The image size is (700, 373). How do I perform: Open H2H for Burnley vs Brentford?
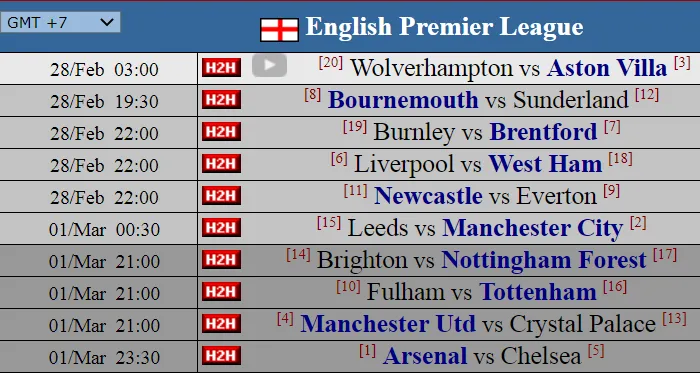point(221,132)
